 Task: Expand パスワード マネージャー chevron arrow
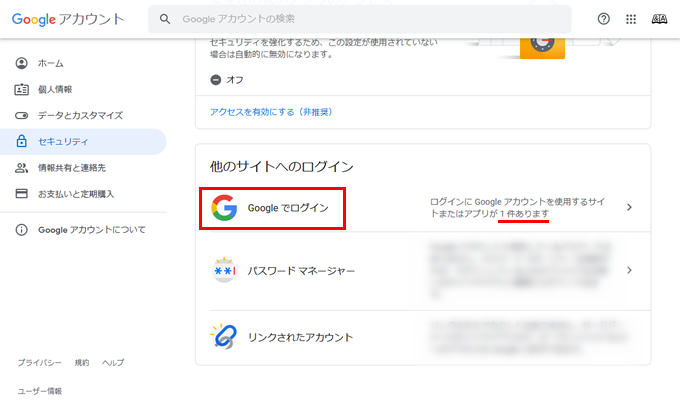629,270
